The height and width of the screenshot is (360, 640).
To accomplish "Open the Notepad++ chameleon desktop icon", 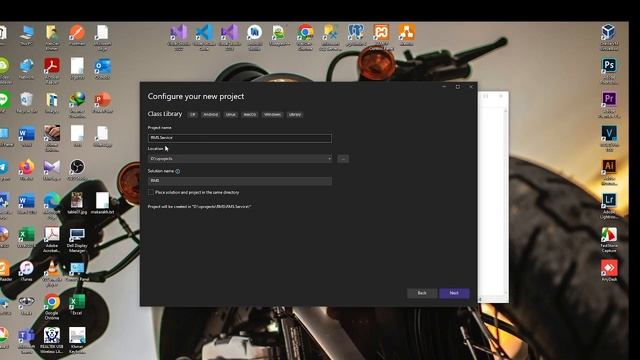I will pyautogui.click(x=279, y=35).
